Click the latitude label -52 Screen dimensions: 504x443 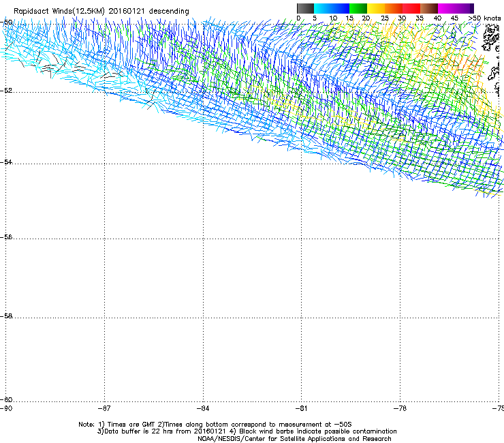pyautogui.click(x=6, y=91)
